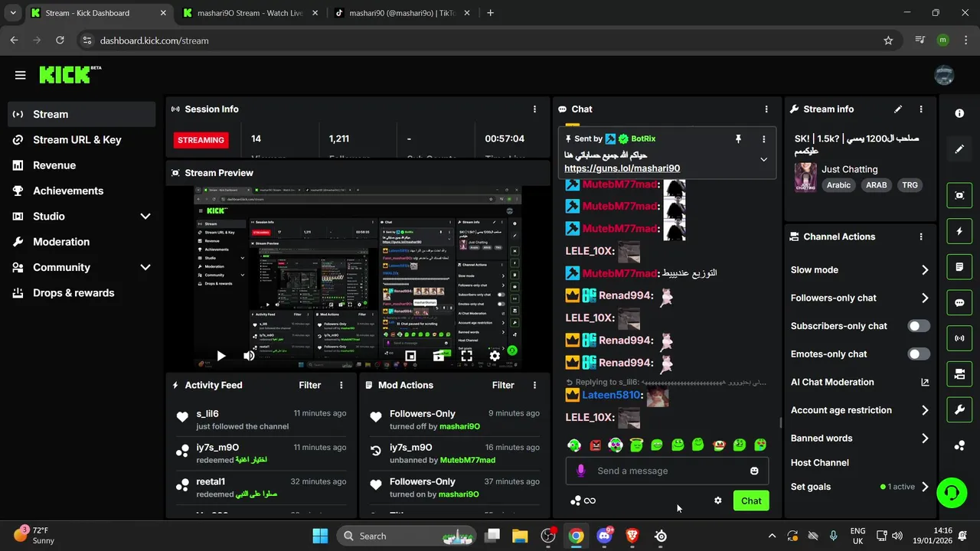The height and width of the screenshot is (551, 980).
Task: Toggle Stream info wrench widget in the right rail
Action: (x=959, y=410)
